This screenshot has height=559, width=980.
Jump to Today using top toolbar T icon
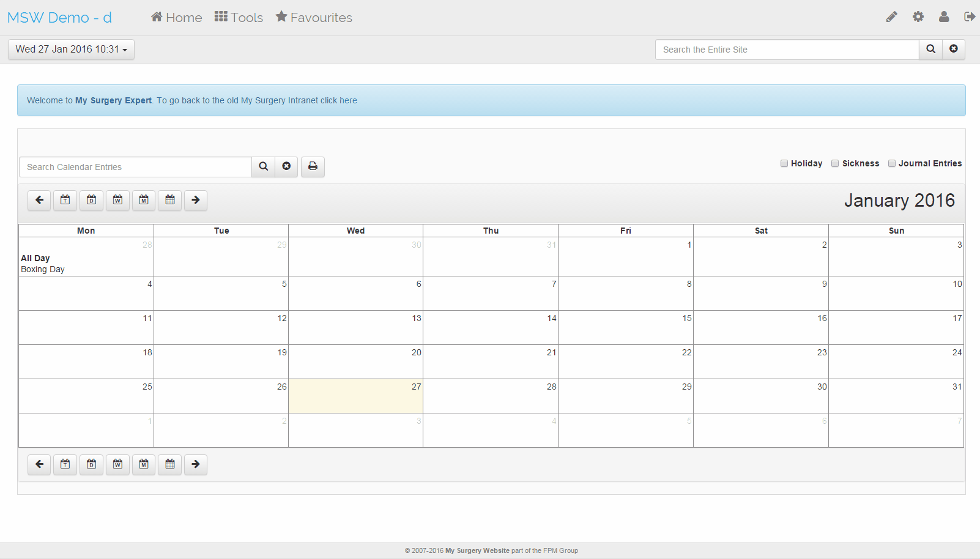pos(65,200)
